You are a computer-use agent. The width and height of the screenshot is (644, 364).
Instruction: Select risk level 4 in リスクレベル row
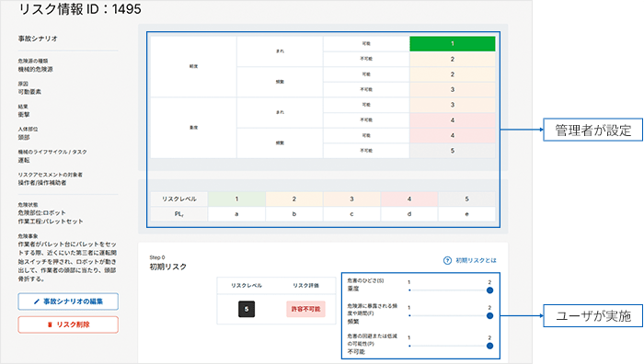click(409, 199)
